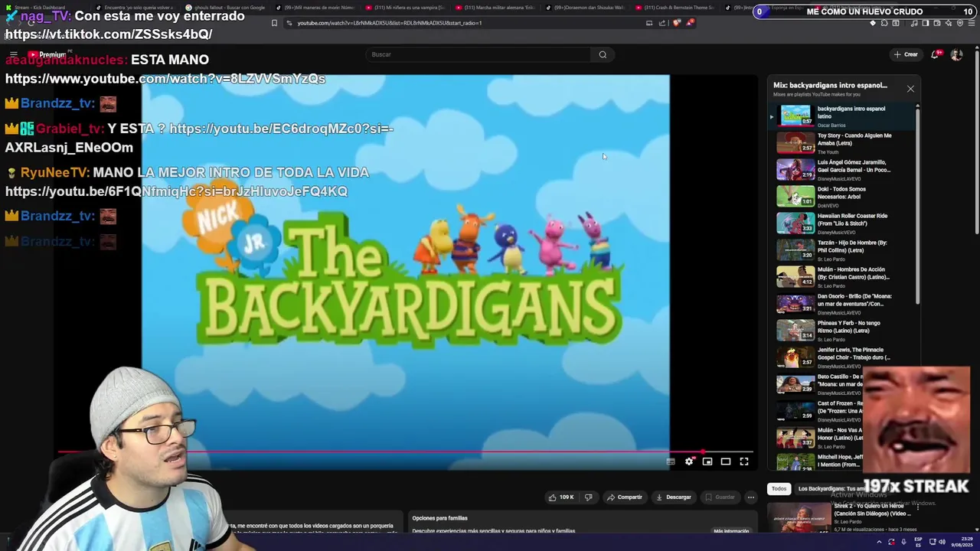Show hidden system tray icons
The height and width of the screenshot is (551, 980).
pyautogui.click(x=879, y=542)
